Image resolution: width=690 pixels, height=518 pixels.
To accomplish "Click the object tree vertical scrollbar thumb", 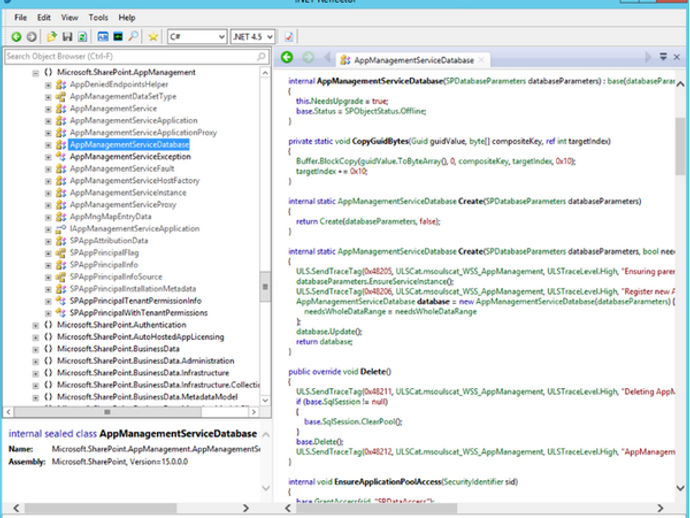I will 265,287.
